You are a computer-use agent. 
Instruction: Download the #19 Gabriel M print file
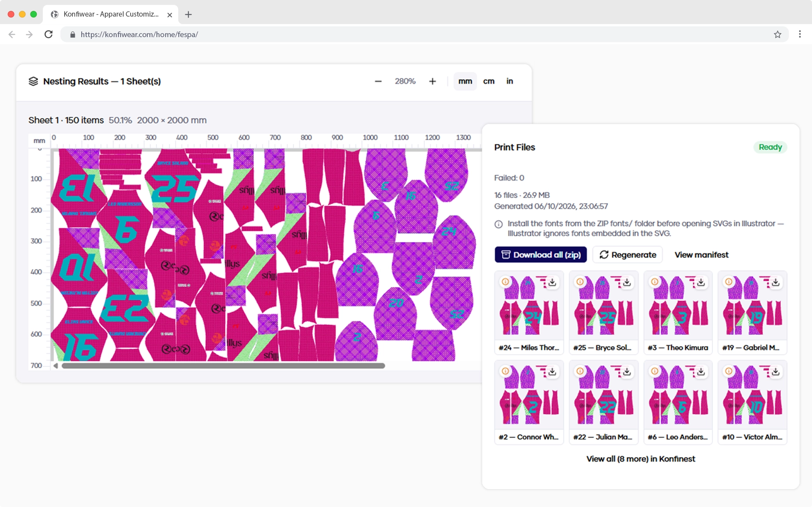pos(775,283)
